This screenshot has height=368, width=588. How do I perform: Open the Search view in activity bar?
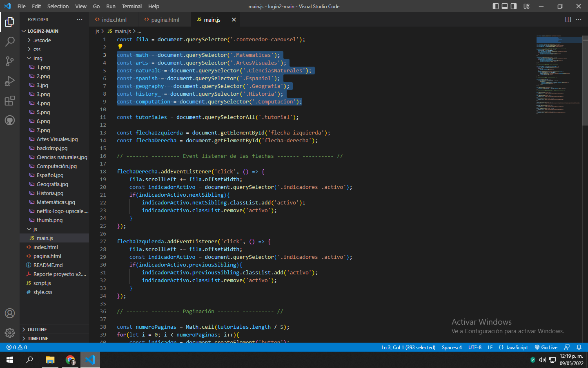click(x=10, y=42)
